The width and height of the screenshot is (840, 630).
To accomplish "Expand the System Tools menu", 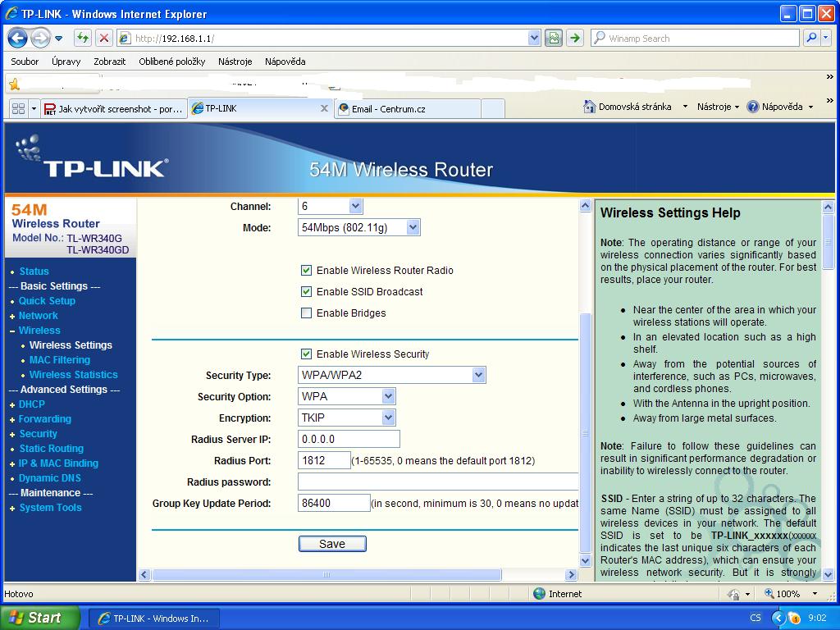I will tap(50, 507).
